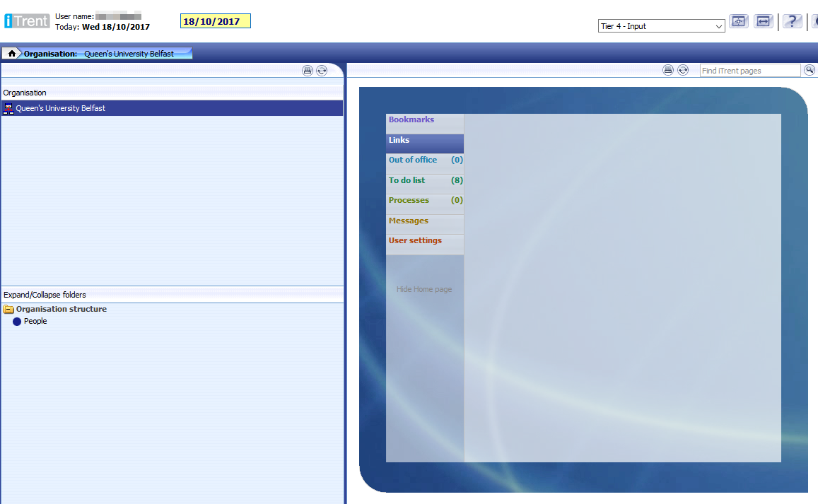Click Expand/Collapse folders header
The width and height of the screenshot is (818, 504).
click(45, 295)
